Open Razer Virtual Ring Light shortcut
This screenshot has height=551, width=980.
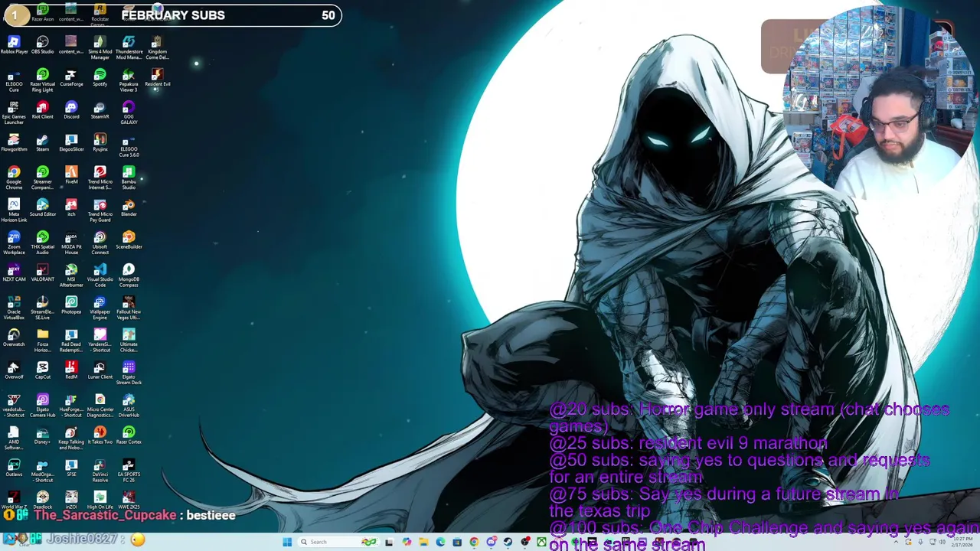point(42,80)
